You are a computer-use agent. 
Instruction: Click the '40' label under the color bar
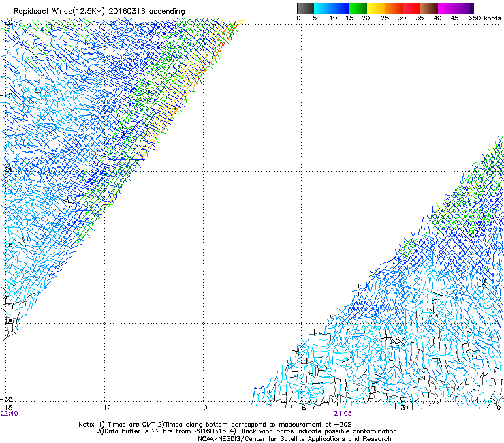pyautogui.click(x=437, y=18)
